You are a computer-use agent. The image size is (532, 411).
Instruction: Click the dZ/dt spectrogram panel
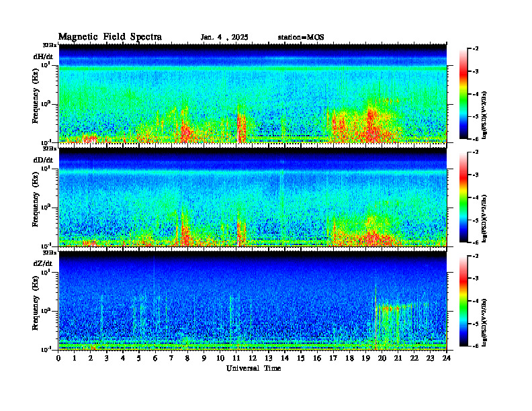tap(253, 300)
